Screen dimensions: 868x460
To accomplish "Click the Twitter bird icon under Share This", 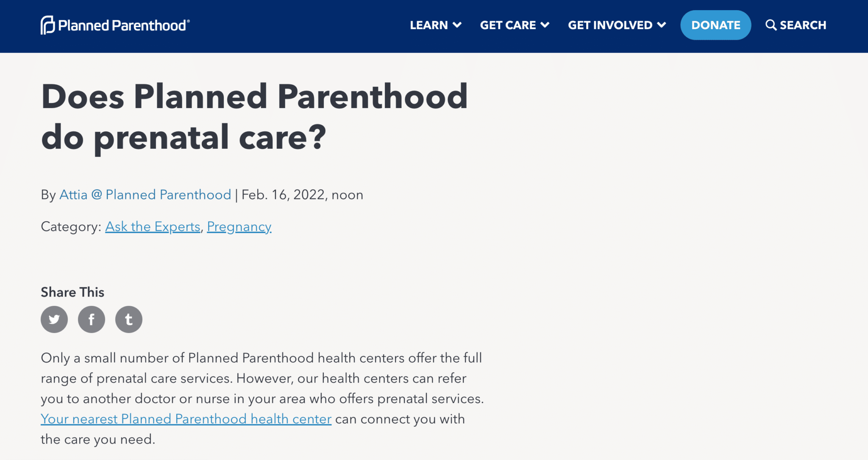I will click(x=54, y=319).
